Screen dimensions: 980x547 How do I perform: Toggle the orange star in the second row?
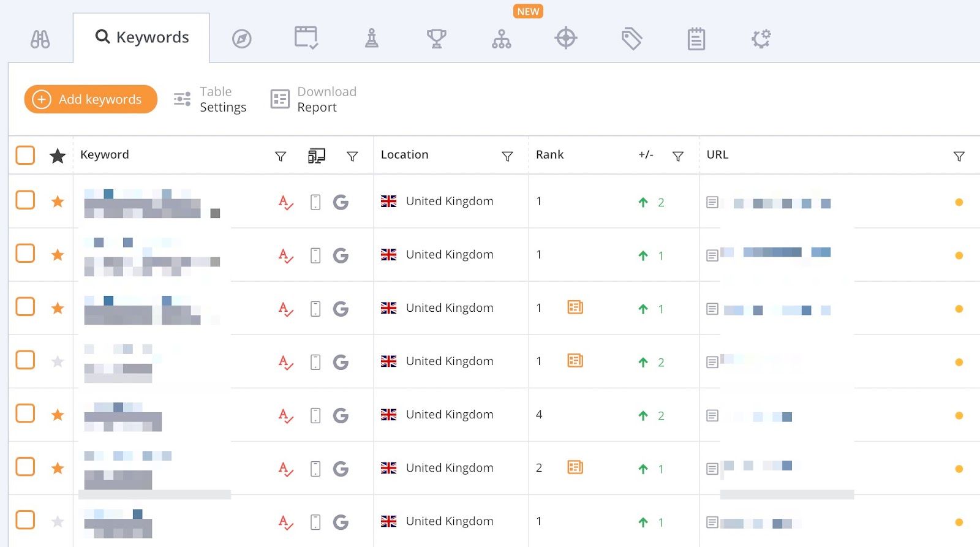(58, 255)
